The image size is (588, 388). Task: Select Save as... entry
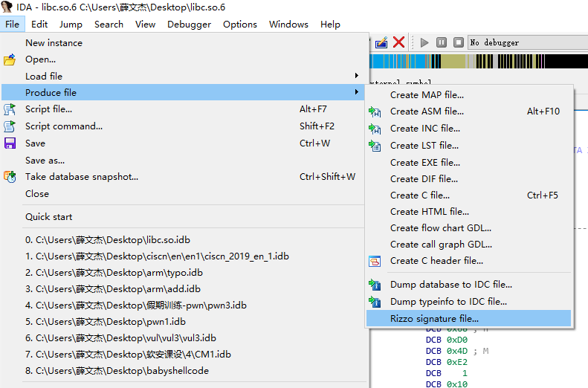[183, 161]
